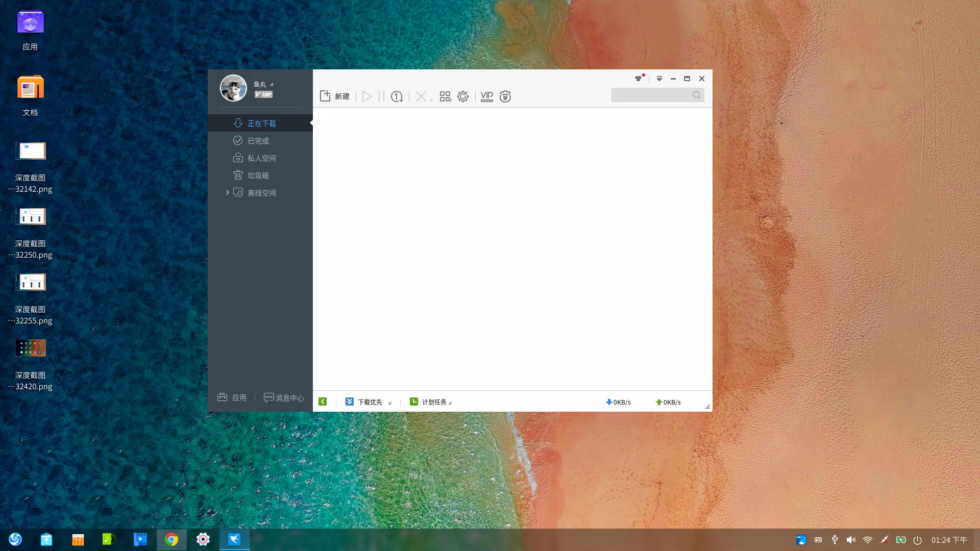The width and height of the screenshot is (980, 551).
Task: Click the money bag icon
Action: (505, 96)
